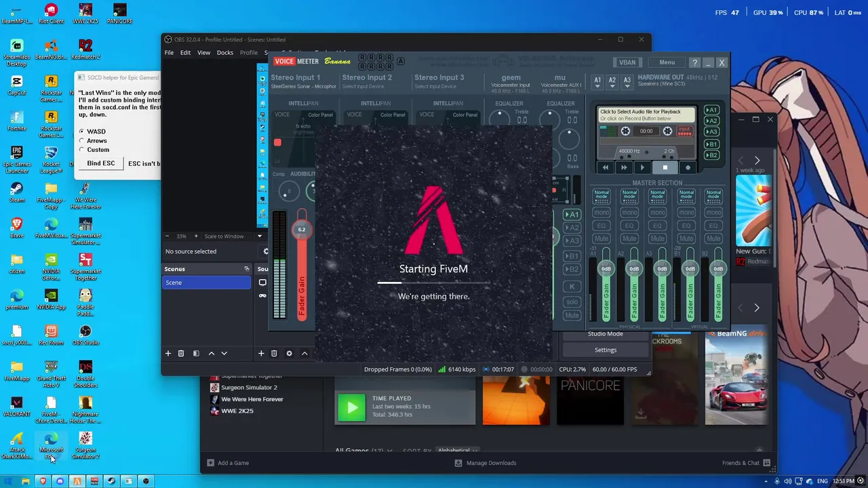Open OBS Profile menu
The image size is (868, 488).
pos(249,53)
